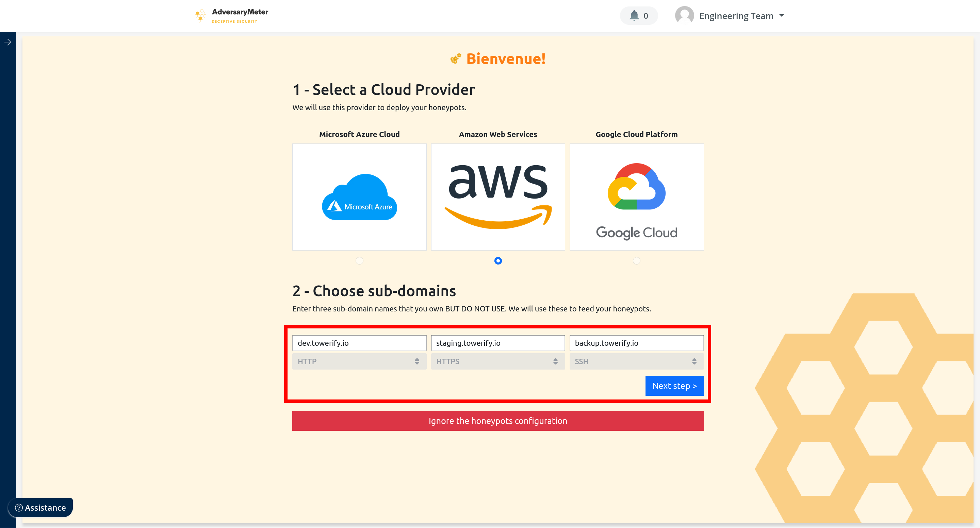Open the HTTP protocol dropdown

tap(359, 361)
